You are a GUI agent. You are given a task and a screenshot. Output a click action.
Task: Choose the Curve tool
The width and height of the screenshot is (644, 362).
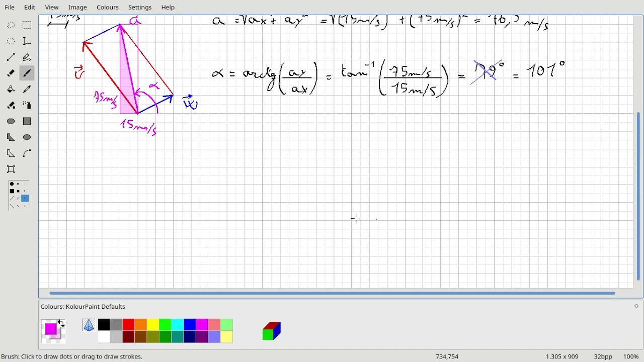click(27, 153)
